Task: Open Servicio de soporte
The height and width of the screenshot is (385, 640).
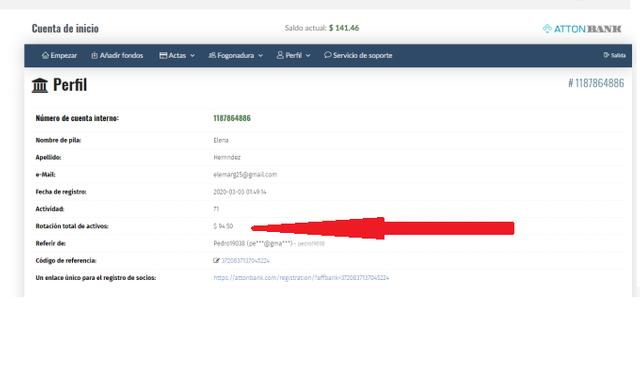Action: (358, 55)
